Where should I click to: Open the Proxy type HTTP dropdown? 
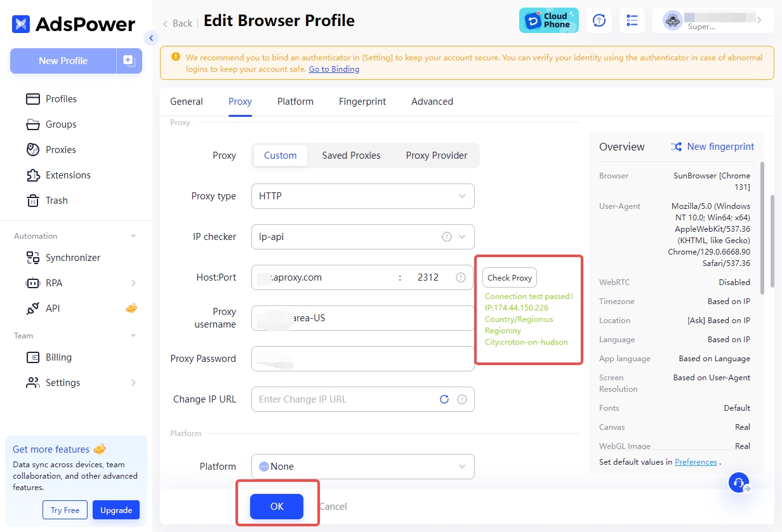tap(363, 196)
